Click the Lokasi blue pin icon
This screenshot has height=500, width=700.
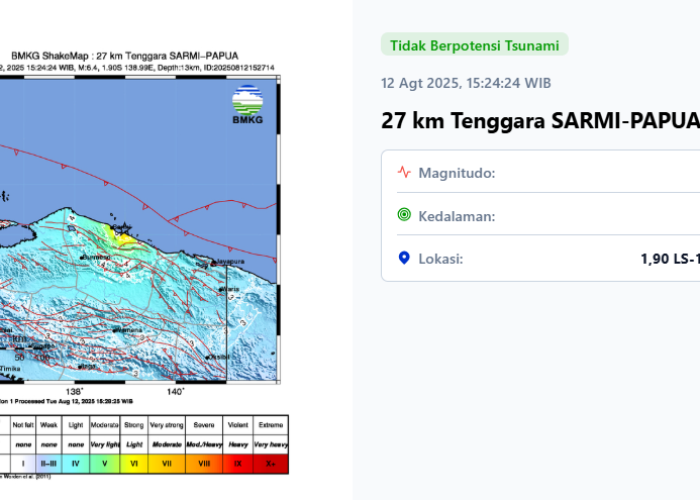[404, 258]
